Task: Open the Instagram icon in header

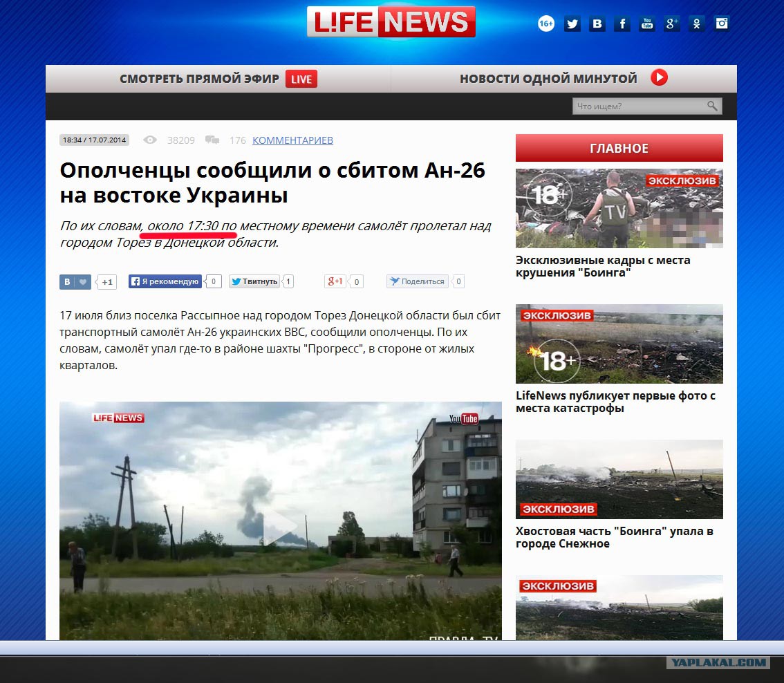Action: [x=722, y=24]
